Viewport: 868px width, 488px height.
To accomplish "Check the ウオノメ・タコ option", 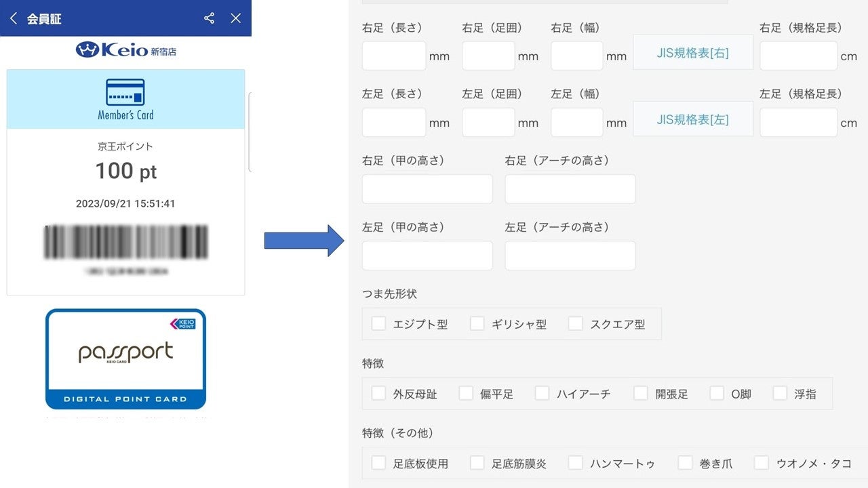I will (760, 463).
